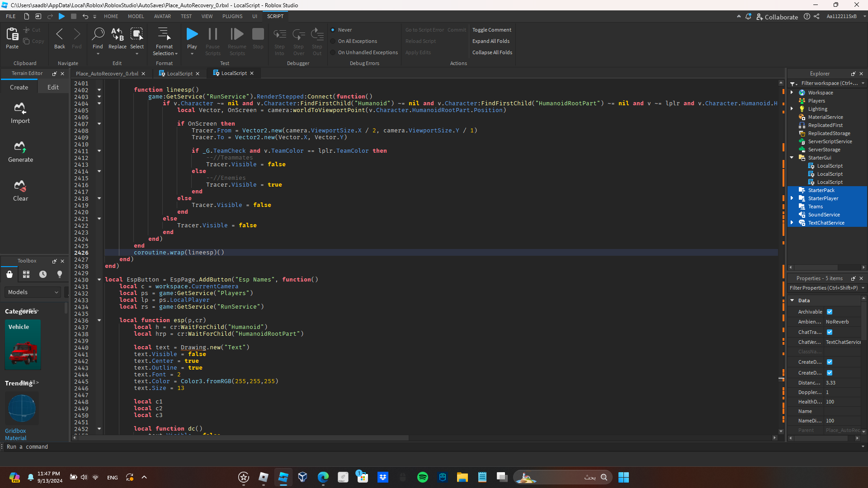Toggle the Archivable property checkbox

[x=830, y=312]
